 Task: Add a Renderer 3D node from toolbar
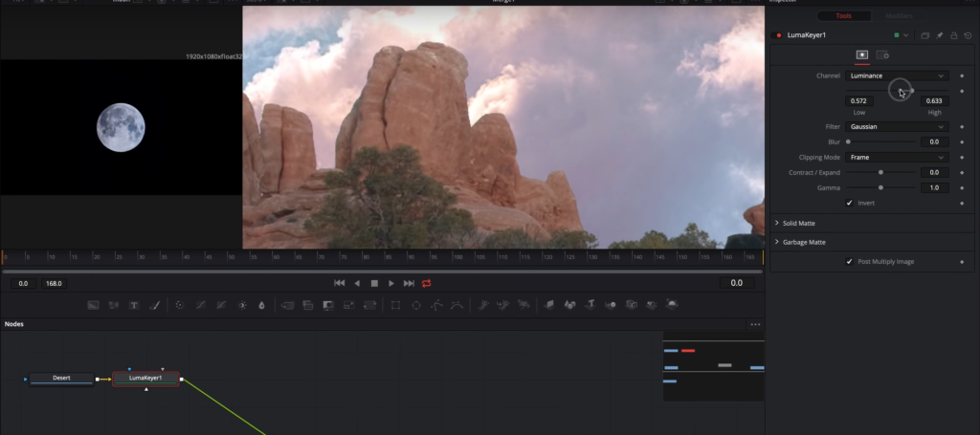(672, 305)
